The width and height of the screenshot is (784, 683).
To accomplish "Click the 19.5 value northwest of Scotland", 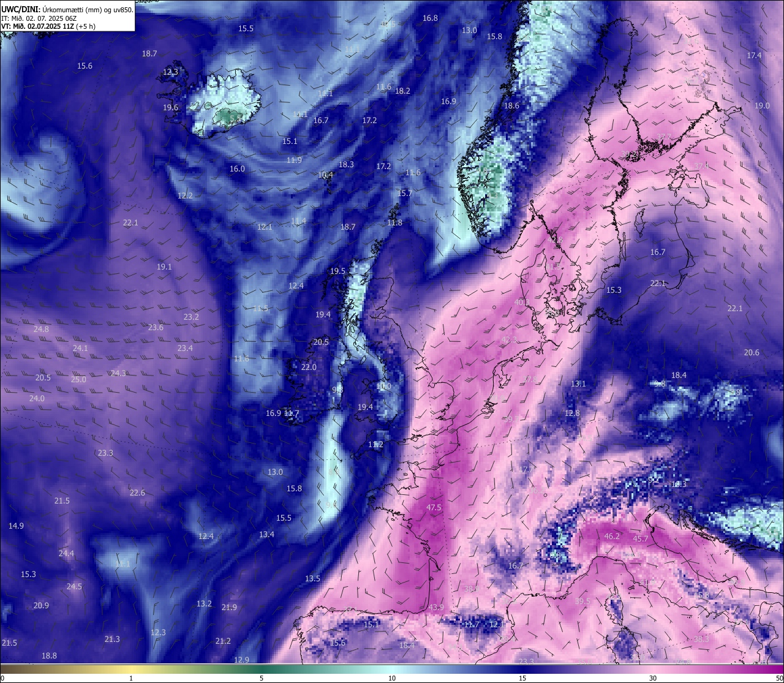I will 337,271.
